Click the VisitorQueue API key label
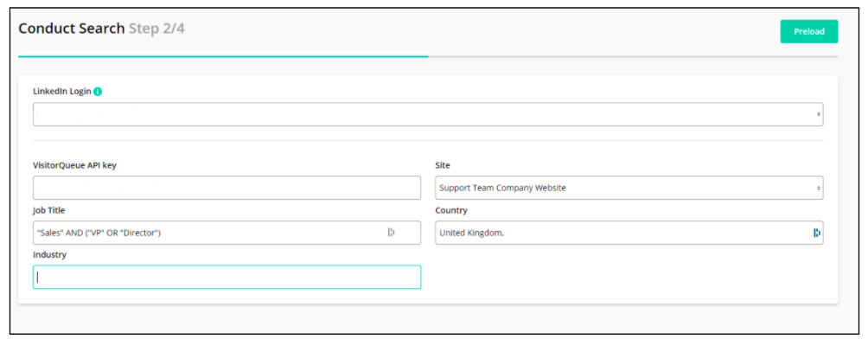 click(x=74, y=165)
